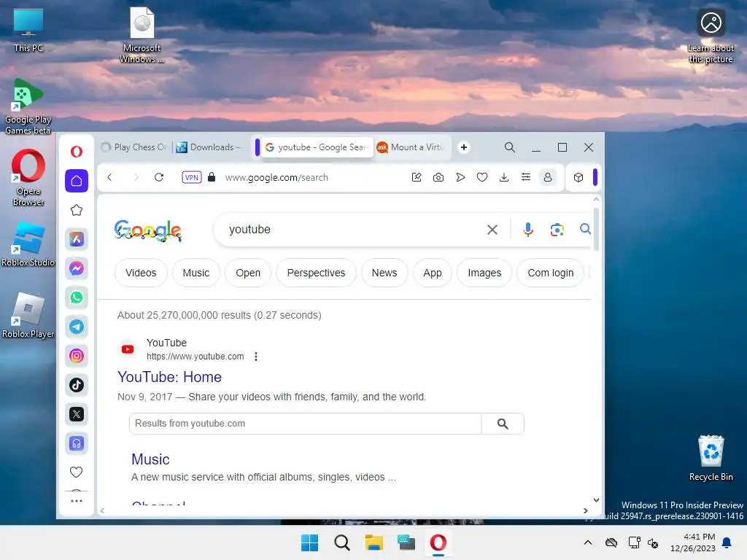747x560 pixels.
Task: Open Telegram in the Opera sidebar
Action: click(x=76, y=327)
